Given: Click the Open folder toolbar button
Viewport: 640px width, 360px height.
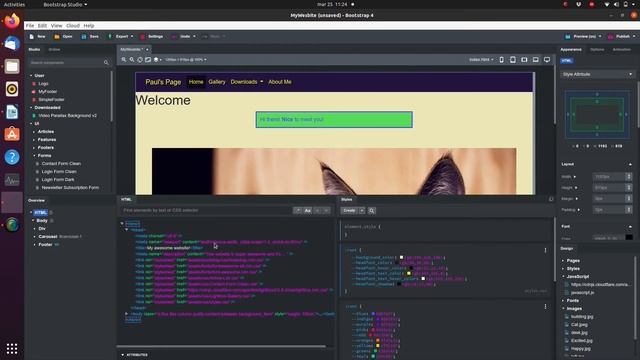Looking at the screenshot, I should tap(63, 36).
